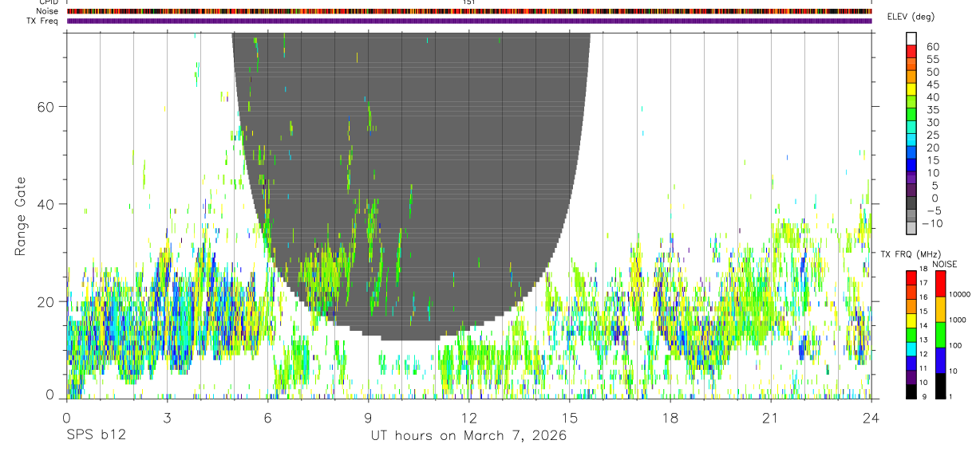Viewport: 980px width, 452px height.
Task: Click the '3' tick on UT hours axis
Action: coord(167,417)
